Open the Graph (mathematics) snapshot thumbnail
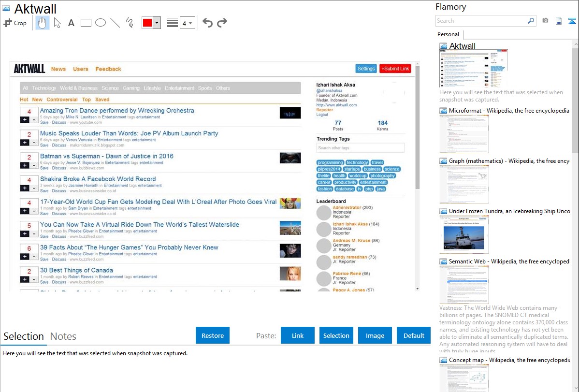This screenshot has width=579, height=392. coord(464,184)
